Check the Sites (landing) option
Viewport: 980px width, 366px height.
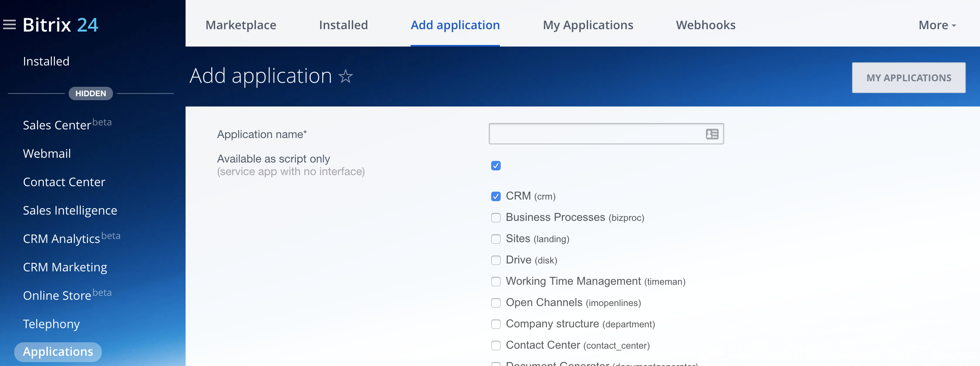coord(496,239)
